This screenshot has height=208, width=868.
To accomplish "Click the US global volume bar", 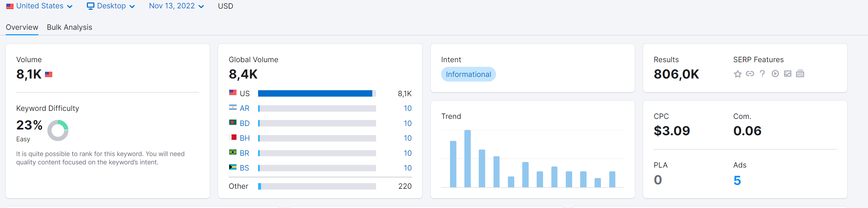I will (x=317, y=94).
